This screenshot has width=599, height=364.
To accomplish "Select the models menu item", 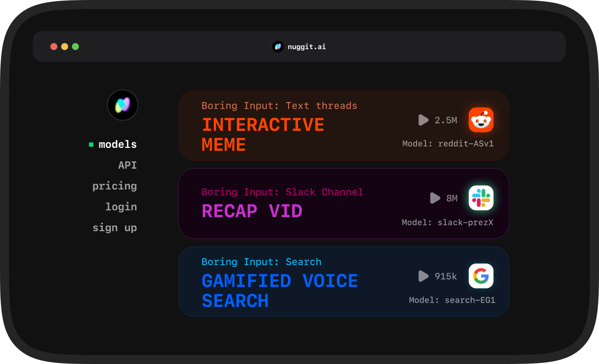I will 117,145.
